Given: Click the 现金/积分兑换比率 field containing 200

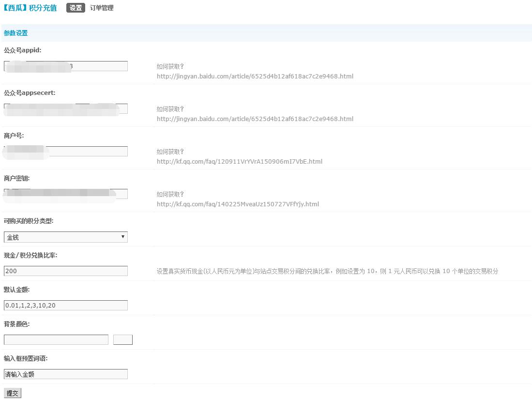Looking at the screenshot, I should click(x=66, y=271).
